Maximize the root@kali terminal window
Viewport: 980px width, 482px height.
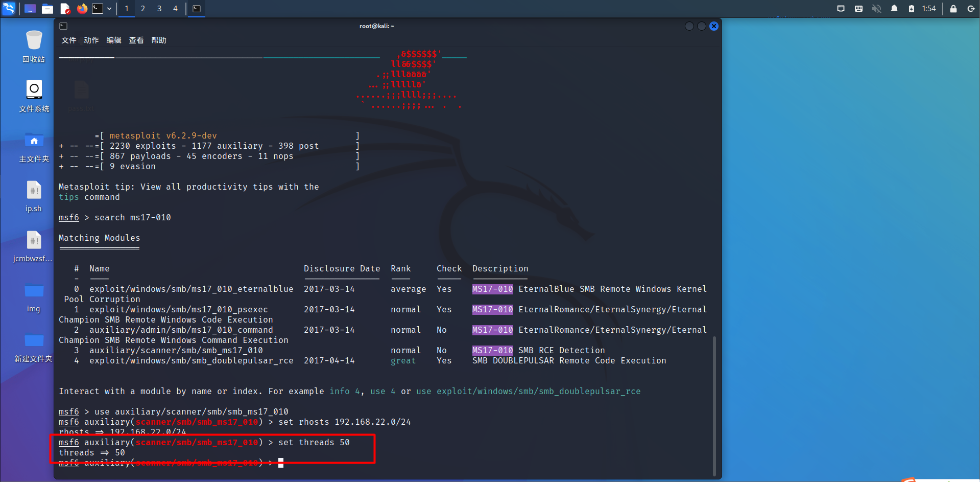point(702,26)
